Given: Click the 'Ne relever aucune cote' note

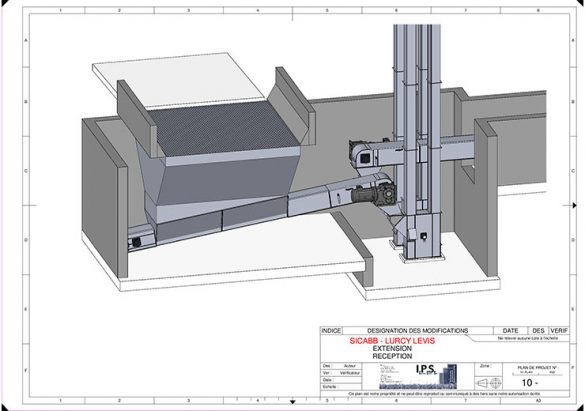Looking at the screenshot, I should pyautogui.click(x=528, y=338).
